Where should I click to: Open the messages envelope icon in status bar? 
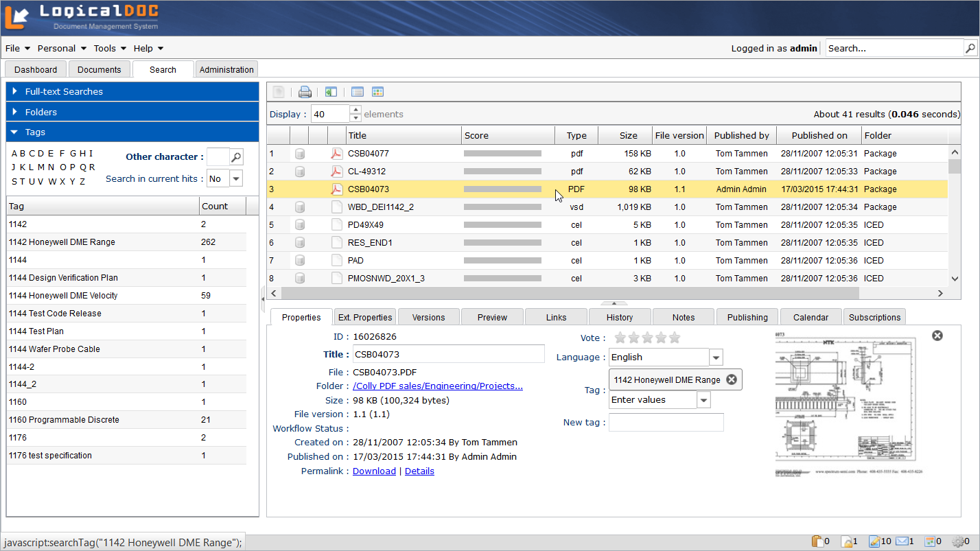902,541
